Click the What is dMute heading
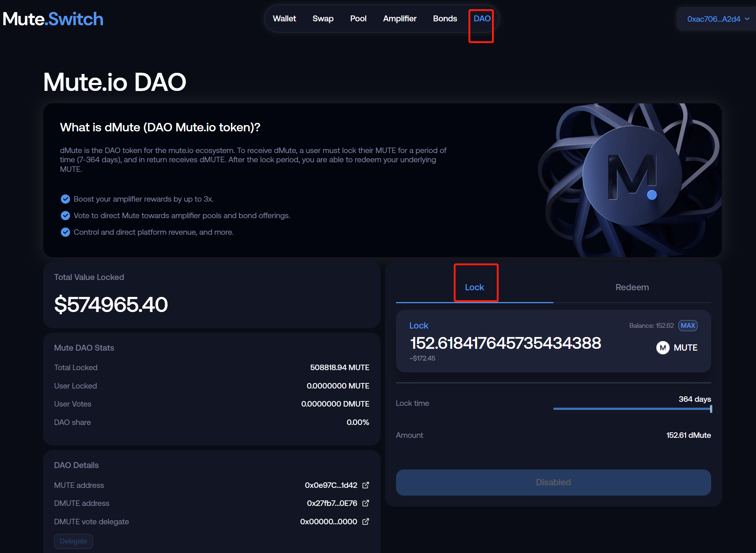This screenshot has height=553, width=756. coord(160,127)
